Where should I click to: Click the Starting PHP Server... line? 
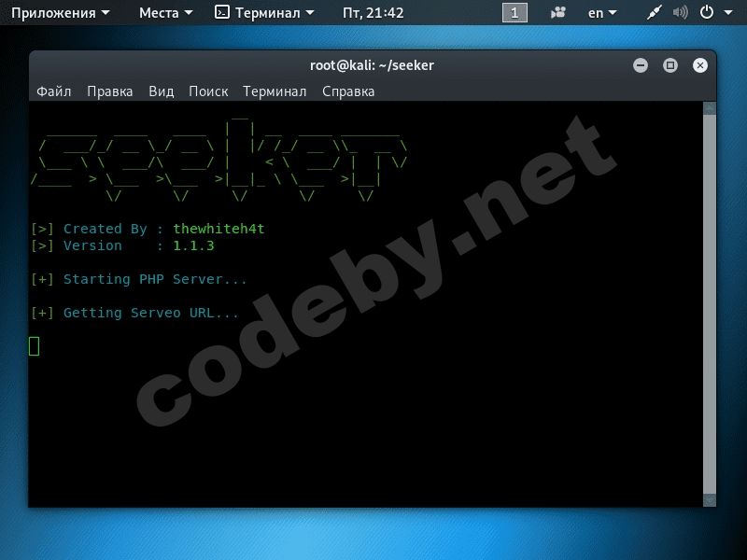click(138, 279)
